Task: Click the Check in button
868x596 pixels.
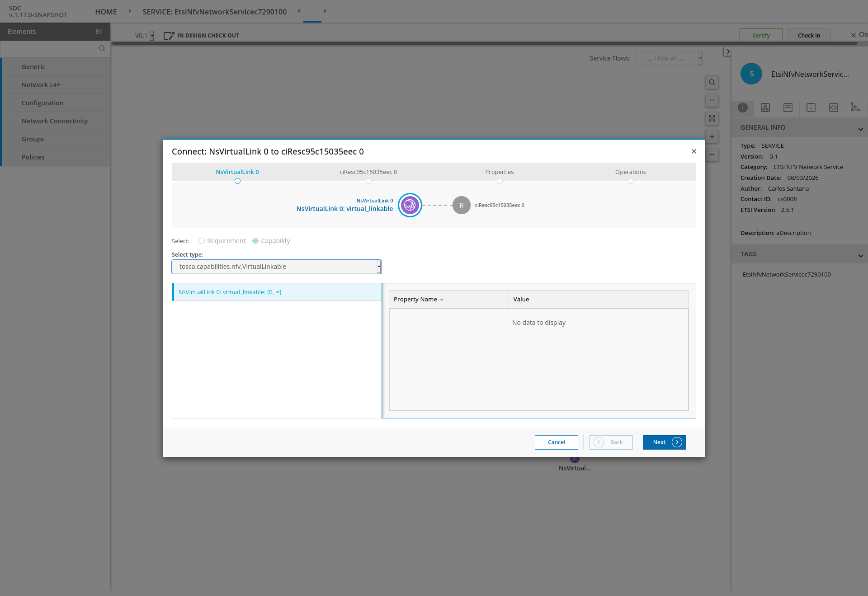Action: [809, 35]
